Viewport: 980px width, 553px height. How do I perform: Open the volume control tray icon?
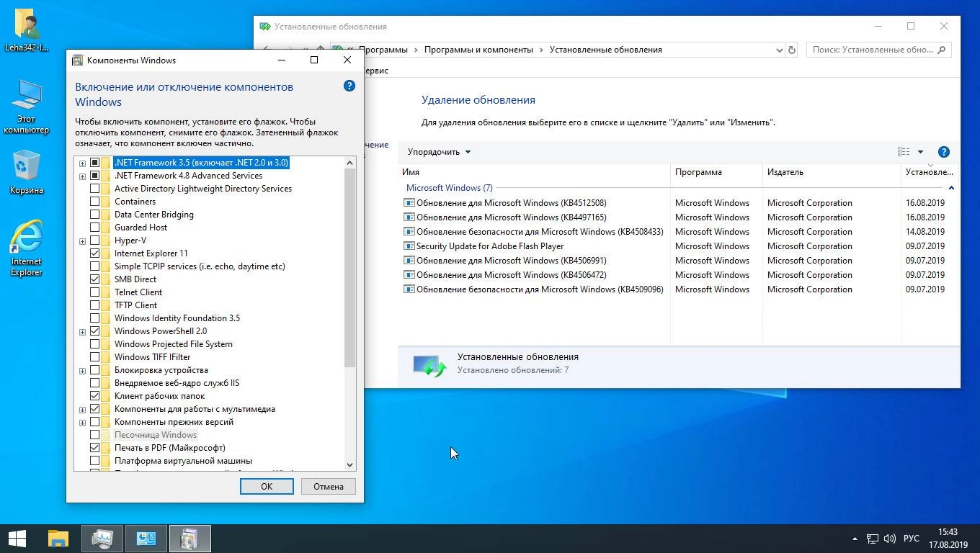(x=889, y=539)
